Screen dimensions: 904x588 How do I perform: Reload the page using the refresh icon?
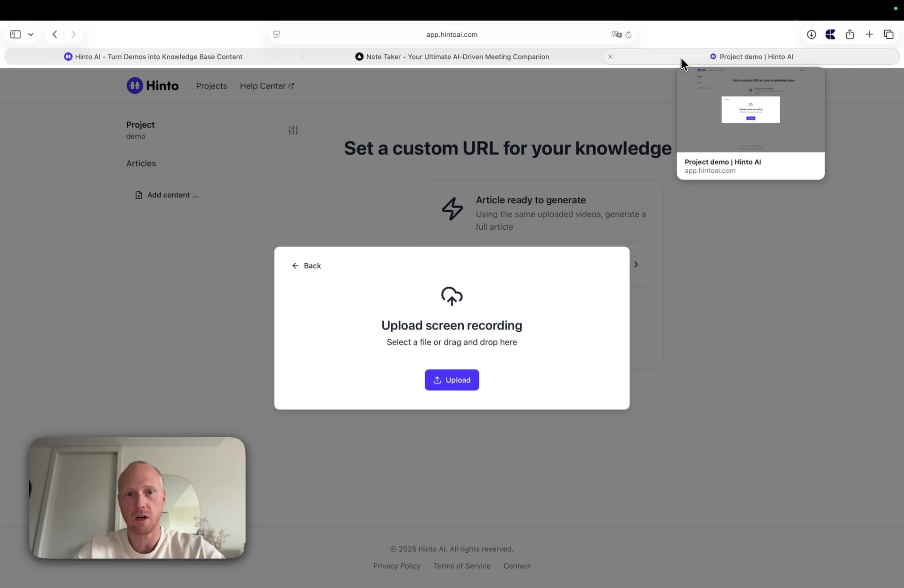[628, 34]
